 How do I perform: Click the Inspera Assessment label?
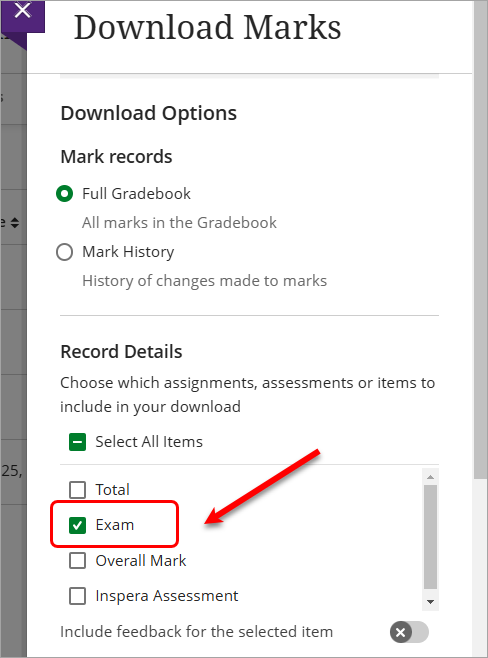[x=167, y=596]
